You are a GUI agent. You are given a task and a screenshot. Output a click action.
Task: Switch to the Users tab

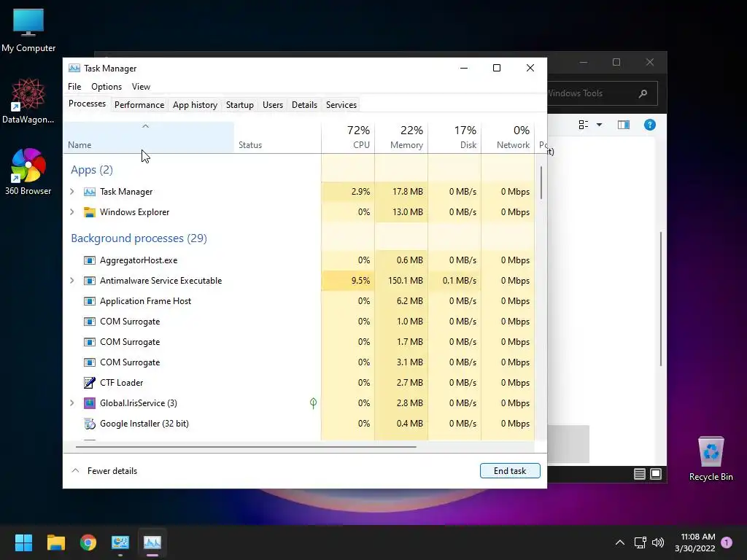coord(273,105)
